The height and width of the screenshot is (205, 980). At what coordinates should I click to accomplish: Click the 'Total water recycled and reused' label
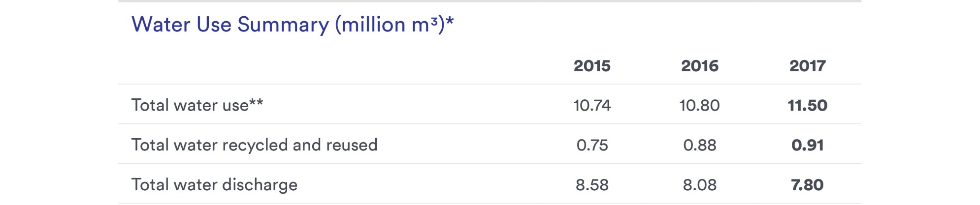pyautogui.click(x=254, y=145)
